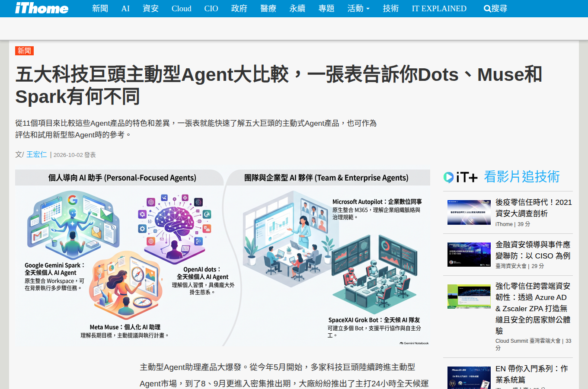Click the iThome | 39 分 label
588x389 pixels.
(x=513, y=224)
